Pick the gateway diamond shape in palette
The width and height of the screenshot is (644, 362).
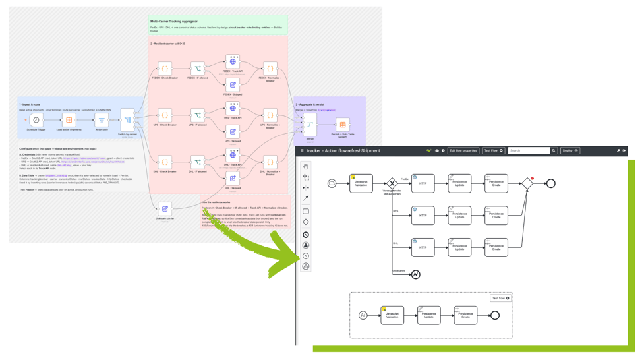306,222
